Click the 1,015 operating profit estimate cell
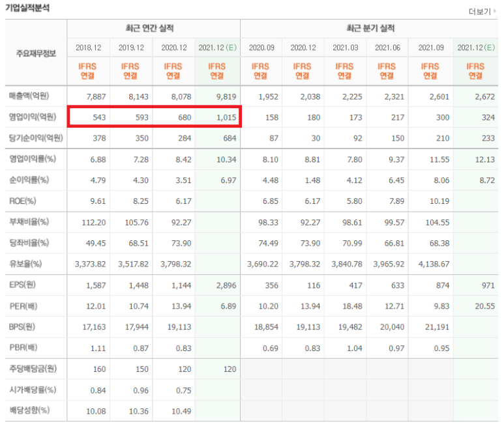This screenshot has width=504, height=426. click(218, 118)
